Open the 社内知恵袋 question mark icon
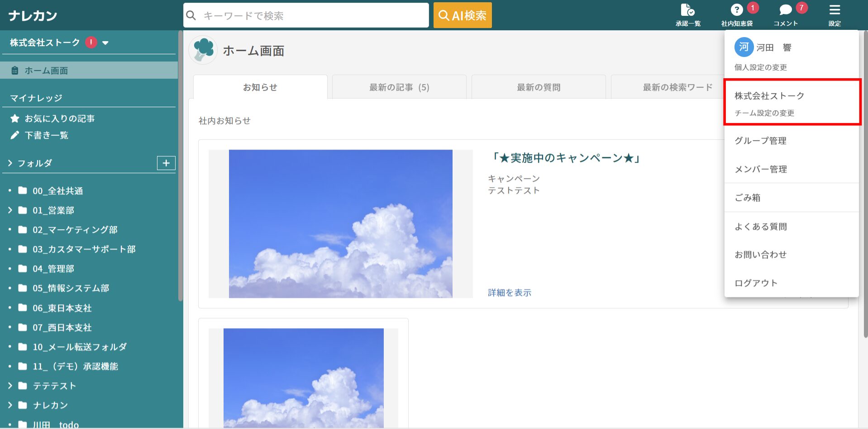868x429 pixels. pyautogui.click(x=737, y=9)
